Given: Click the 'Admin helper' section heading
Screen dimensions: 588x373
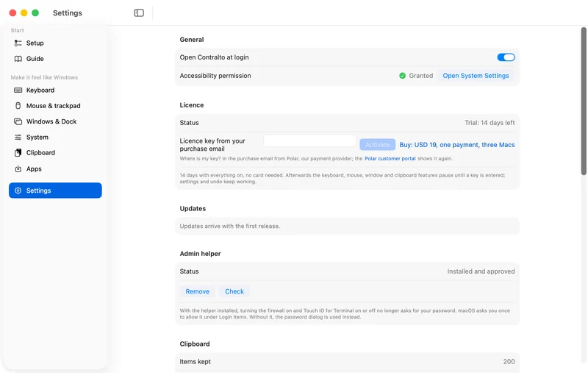Looking at the screenshot, I should [x=200, y=254].
